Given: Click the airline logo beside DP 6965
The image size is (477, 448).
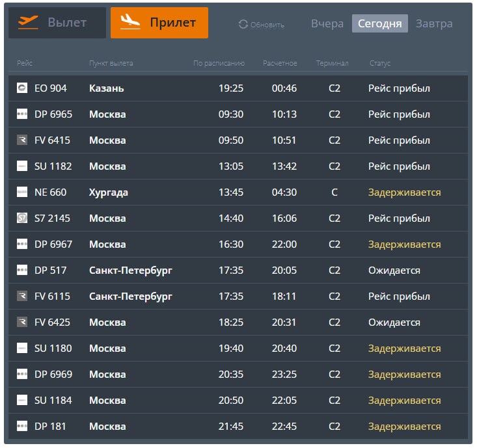Looking at the screenshot, I should click(22, 114).
